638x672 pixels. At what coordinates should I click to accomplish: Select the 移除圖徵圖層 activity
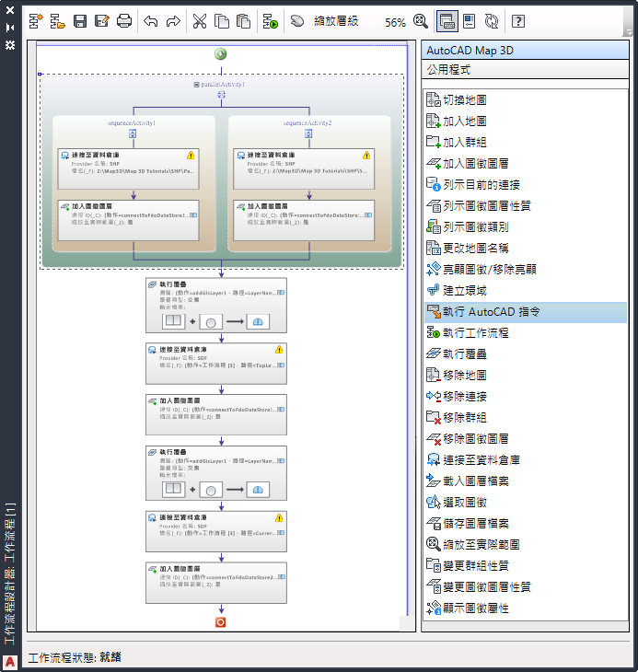tap(526, 439)
